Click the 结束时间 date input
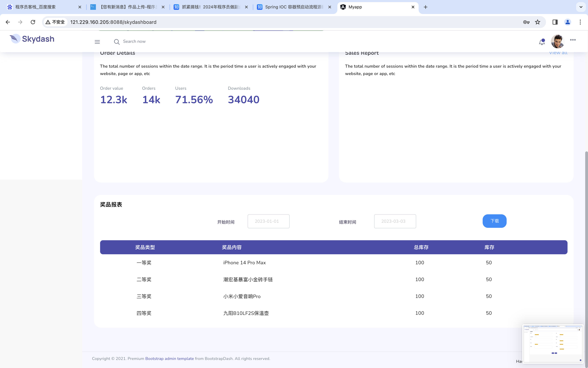 395,221
